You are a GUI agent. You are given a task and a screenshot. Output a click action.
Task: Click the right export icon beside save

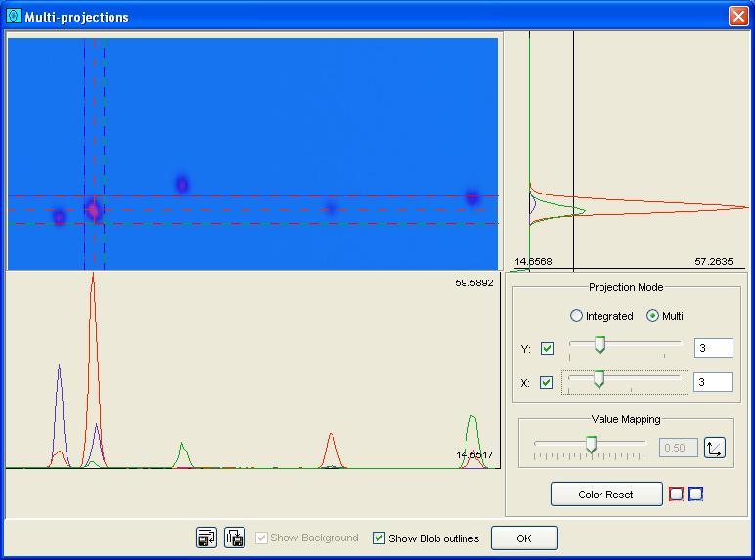[235, 538]
